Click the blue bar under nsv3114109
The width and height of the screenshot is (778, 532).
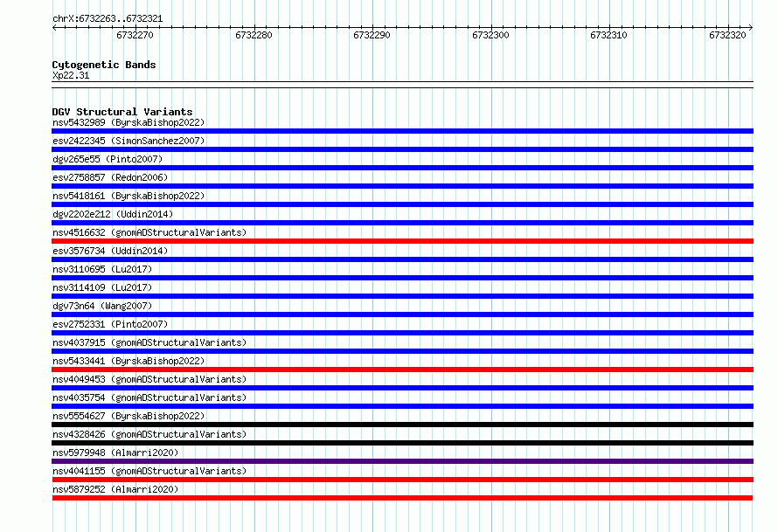[402, 296]
